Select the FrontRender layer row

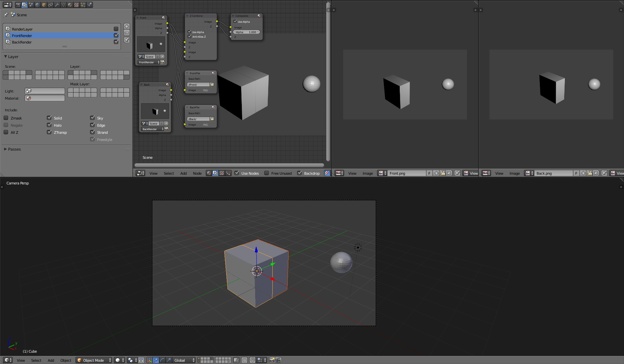[x=62, y=35]
